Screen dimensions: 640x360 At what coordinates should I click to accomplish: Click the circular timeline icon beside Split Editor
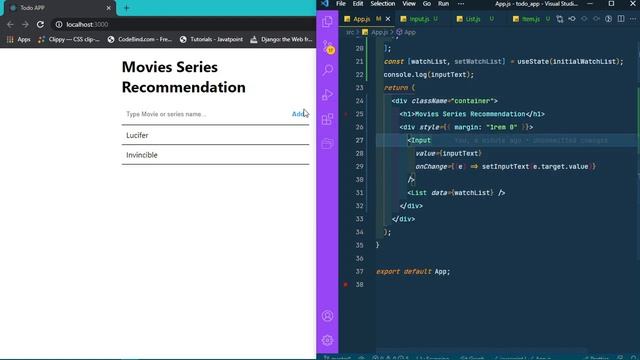609,19
